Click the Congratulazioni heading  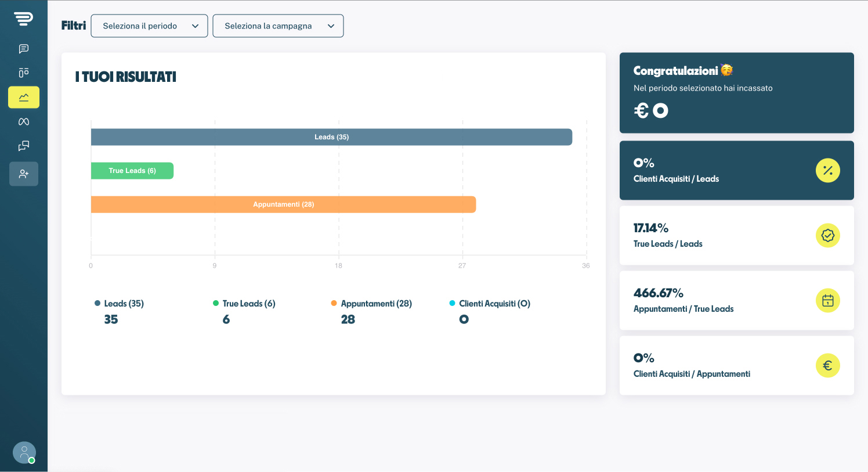click(675, 71)
